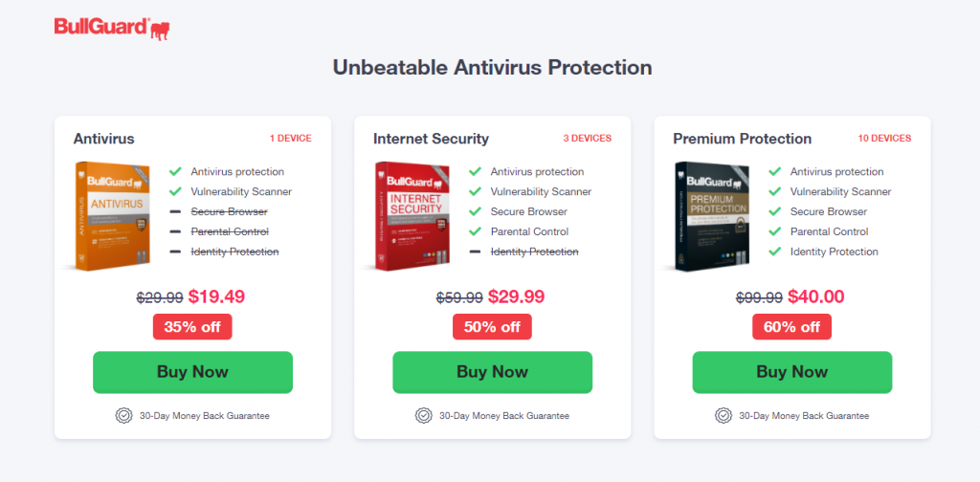Select the orange Antivirus product box image
The width and height of the screenshot is (980, 482).
[111, 216]
